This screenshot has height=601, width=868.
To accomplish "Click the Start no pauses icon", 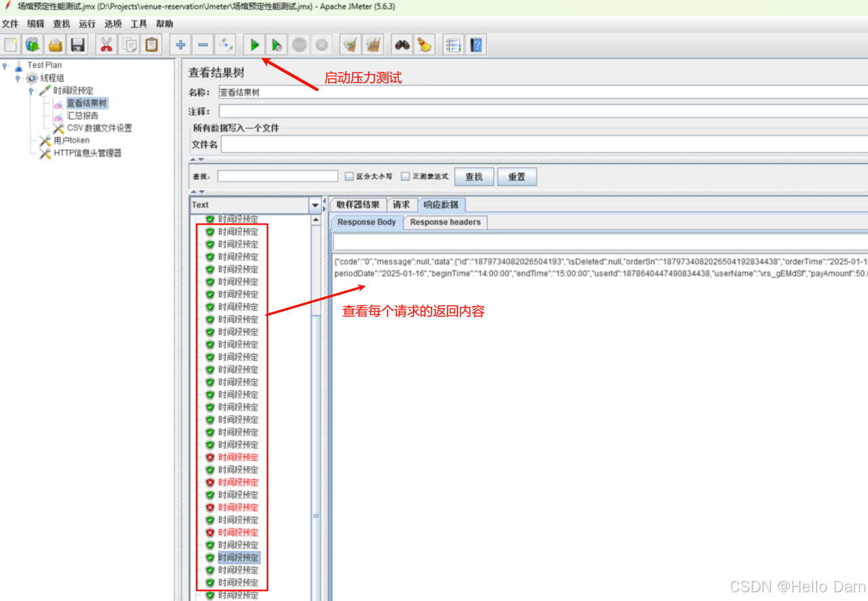I will click(277, 45).
